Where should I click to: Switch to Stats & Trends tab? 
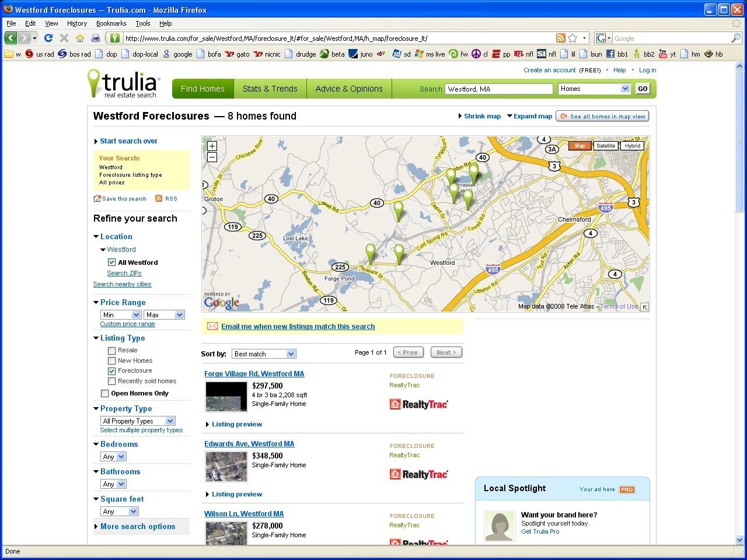270,89
